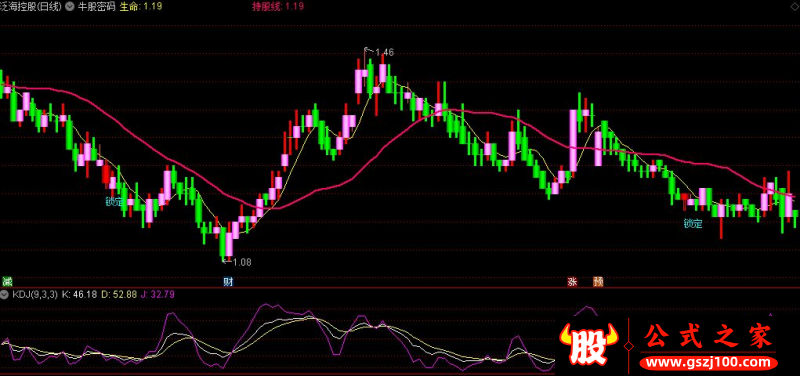Click the 持股线: 1.19 value label
800x376 pixels.
tap(278, 7)
